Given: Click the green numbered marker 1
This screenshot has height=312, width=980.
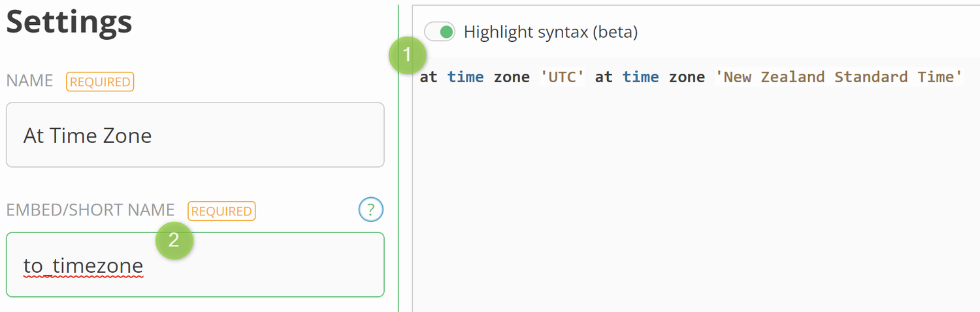Looking at the screenshot, I should 407,55.
